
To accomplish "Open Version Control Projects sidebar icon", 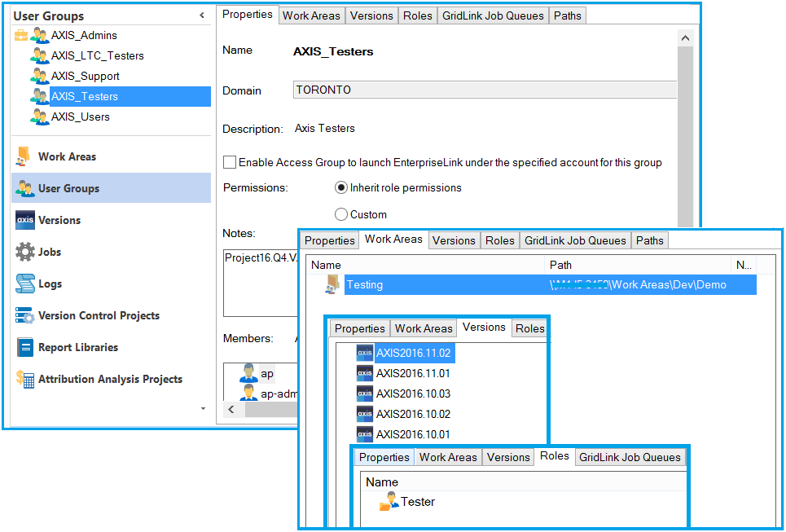I will click(25, 315).
